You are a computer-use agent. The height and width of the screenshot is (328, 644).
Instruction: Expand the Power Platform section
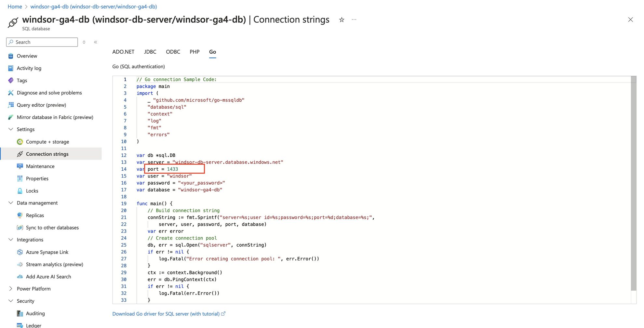pos(11,289)
